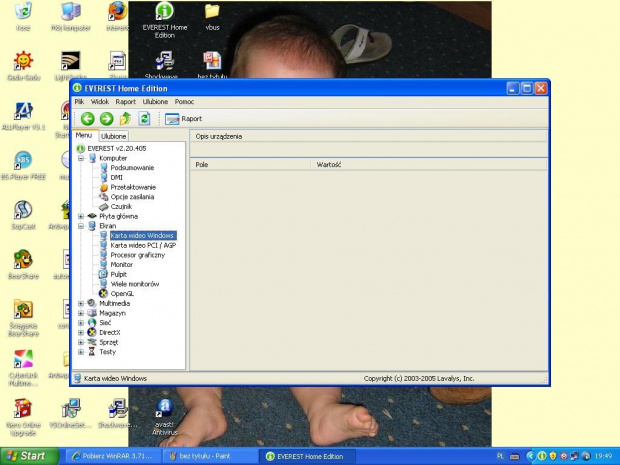The image size is (620, 465).
Task: Open the Widok menu
Action: point(100,102)
